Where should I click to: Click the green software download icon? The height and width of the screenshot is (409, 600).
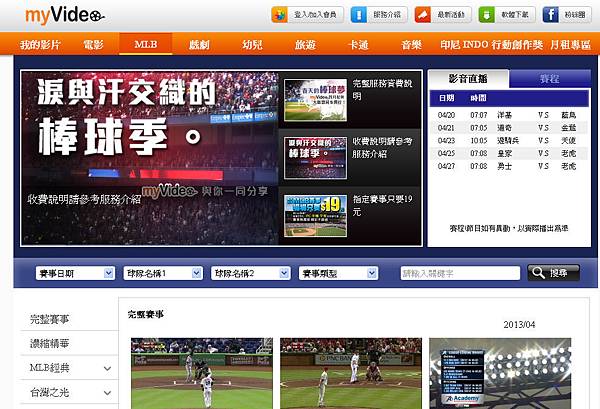click(486, 15)
